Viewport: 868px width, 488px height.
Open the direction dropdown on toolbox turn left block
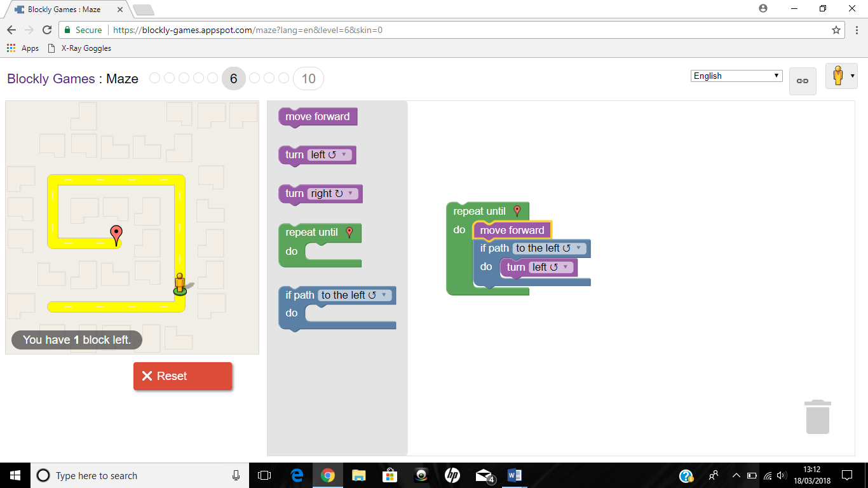coord(329,155)
